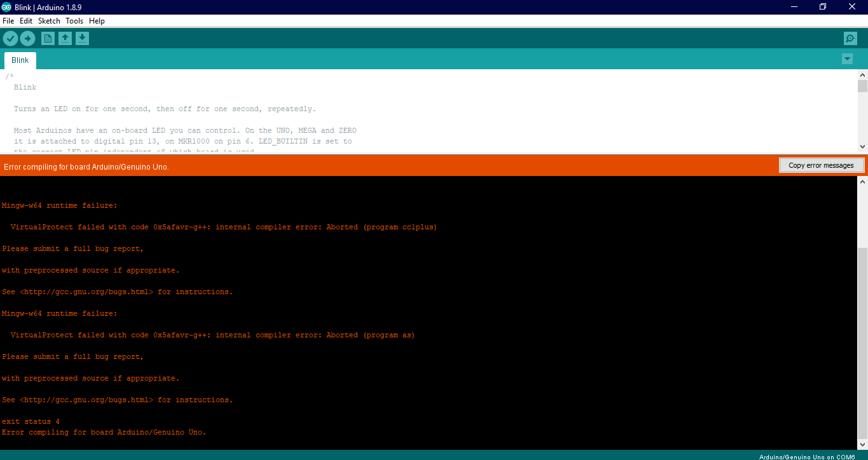Open the Edit menu
The image size is (868, 460).
click(x=26, y=20)
